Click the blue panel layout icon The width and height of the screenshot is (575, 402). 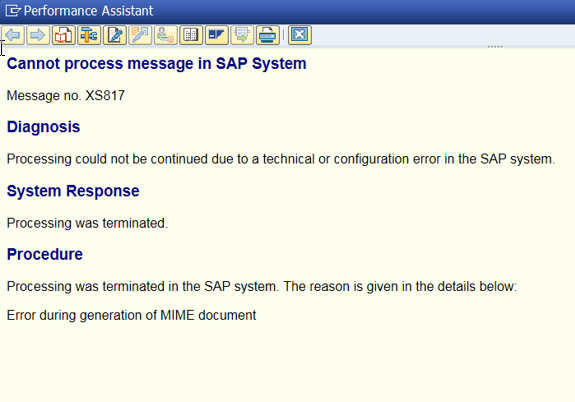tap(217, 35)
